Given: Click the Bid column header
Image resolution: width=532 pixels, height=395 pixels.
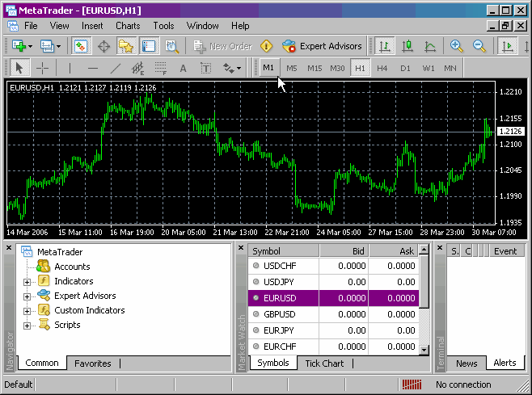Looking at the screenshot, I should (344, 251).
